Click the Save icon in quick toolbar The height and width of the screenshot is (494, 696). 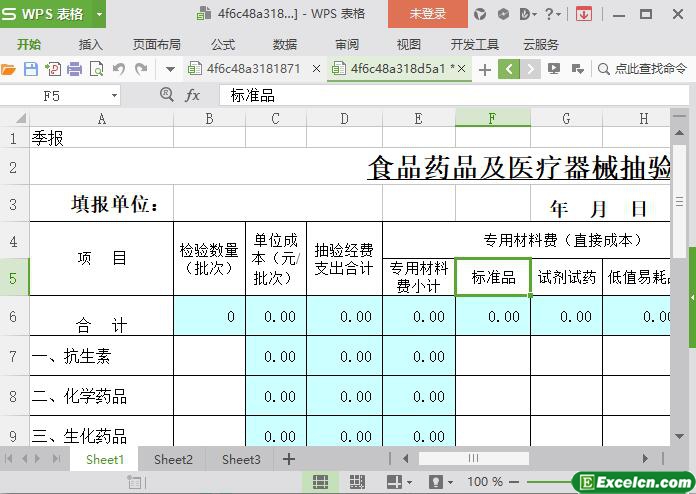coord(31,69)
